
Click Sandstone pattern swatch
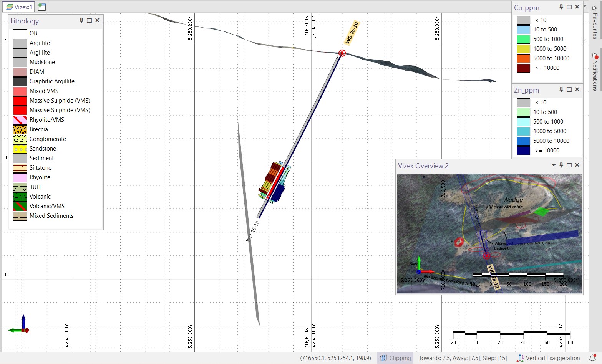click(x=20, y=149)
